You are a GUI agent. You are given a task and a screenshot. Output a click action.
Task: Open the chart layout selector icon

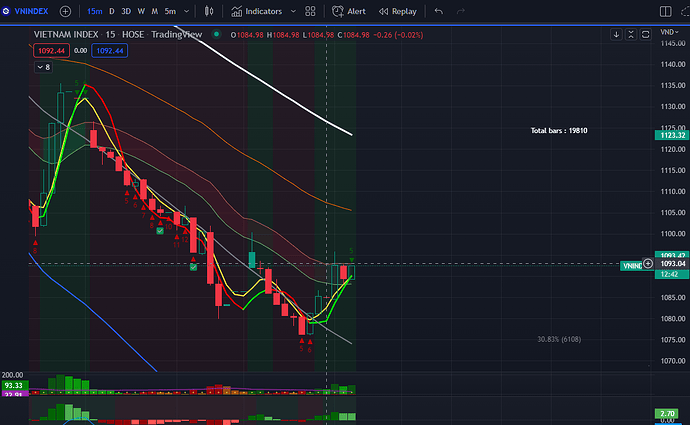(x=665, y=11)
